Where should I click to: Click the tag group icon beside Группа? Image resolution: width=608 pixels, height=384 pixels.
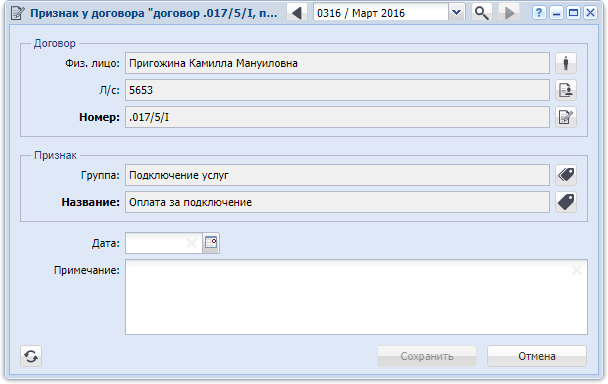[566, 175]
